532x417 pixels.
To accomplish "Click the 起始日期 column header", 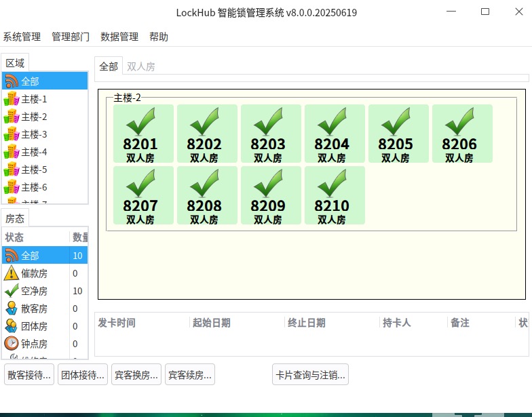I will (212, 323).
